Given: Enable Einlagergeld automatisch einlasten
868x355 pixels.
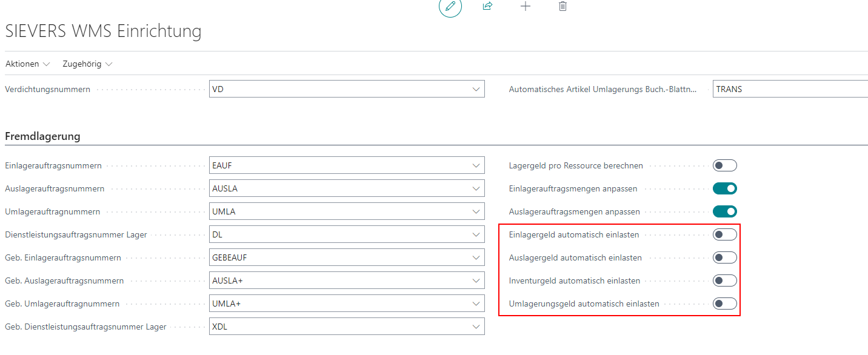Looking at the screenshot, I should tap(724, 234).
